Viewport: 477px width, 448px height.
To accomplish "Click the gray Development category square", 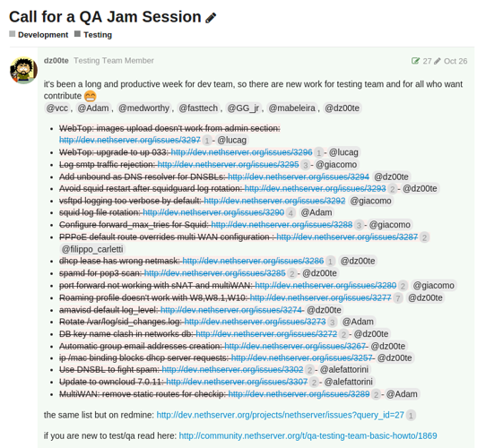I will (13, 34).
